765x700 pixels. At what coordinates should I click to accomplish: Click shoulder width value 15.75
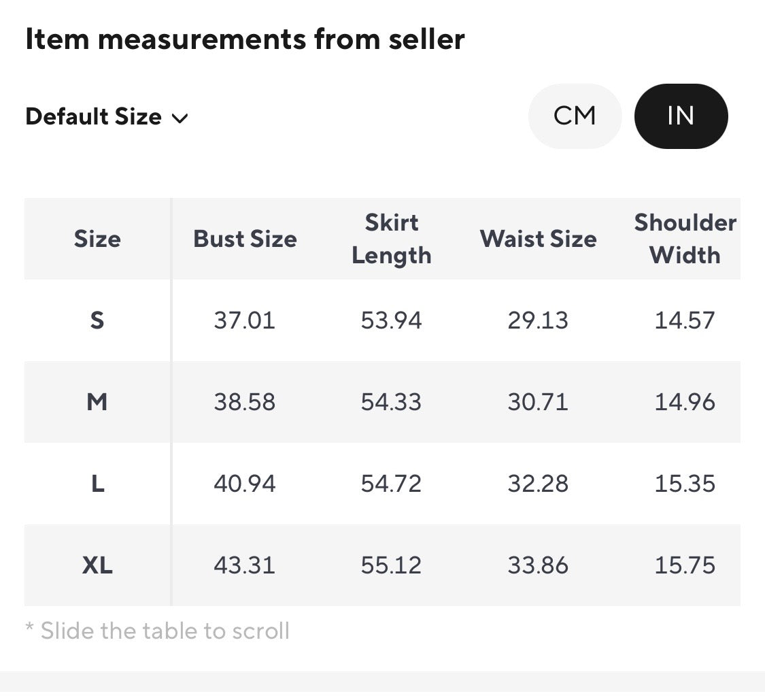pos(685,565)
